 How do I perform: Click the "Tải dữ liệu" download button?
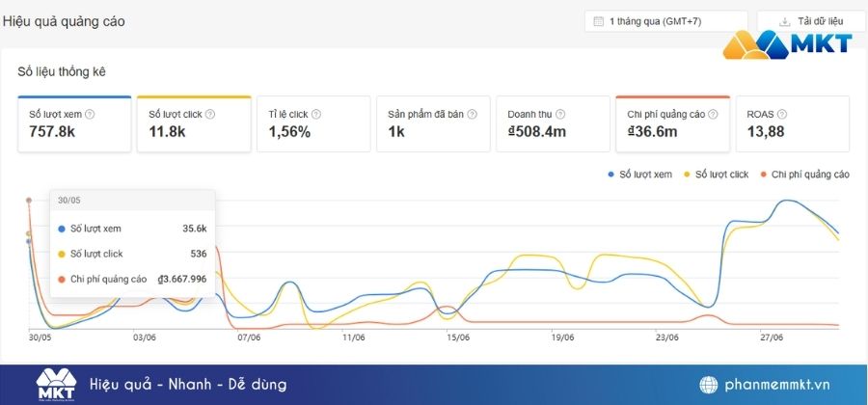coord(811,21)
